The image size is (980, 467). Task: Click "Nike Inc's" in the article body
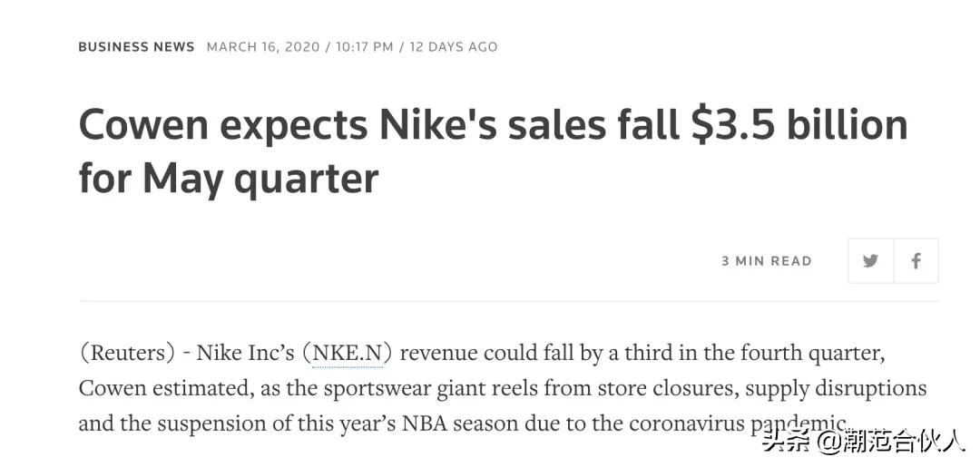coord(245,354)
